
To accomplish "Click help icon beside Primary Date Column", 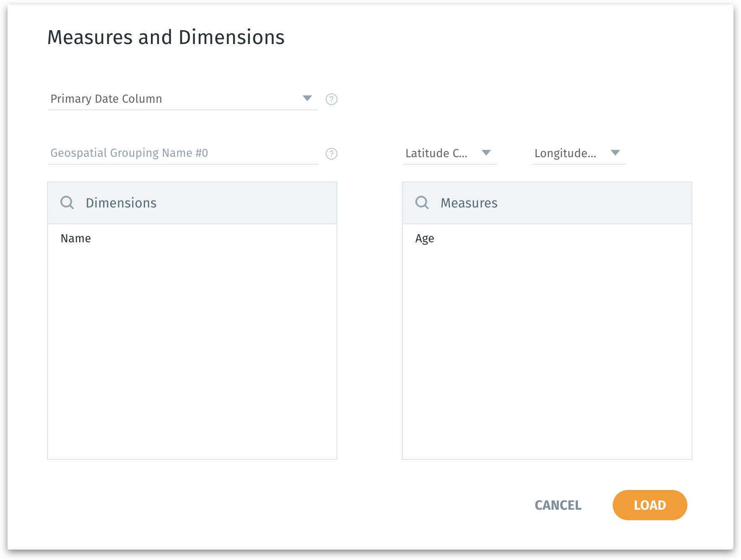I will click(331, 99).
